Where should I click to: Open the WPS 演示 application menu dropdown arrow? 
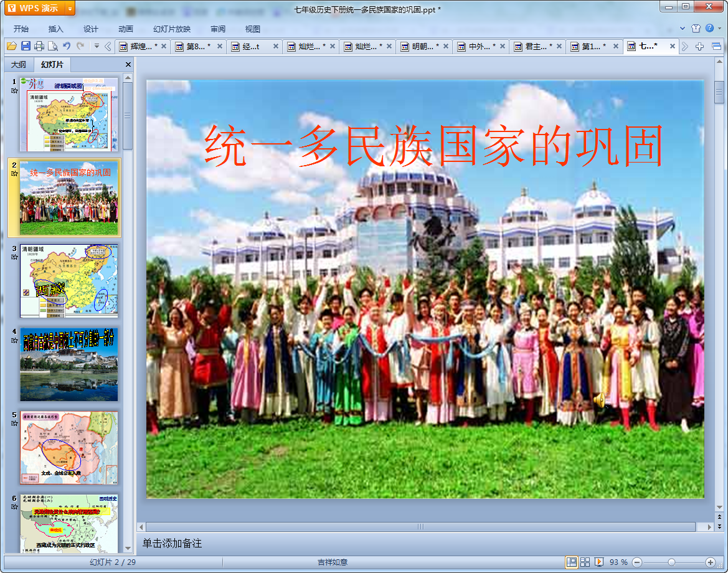coord(70,8)
